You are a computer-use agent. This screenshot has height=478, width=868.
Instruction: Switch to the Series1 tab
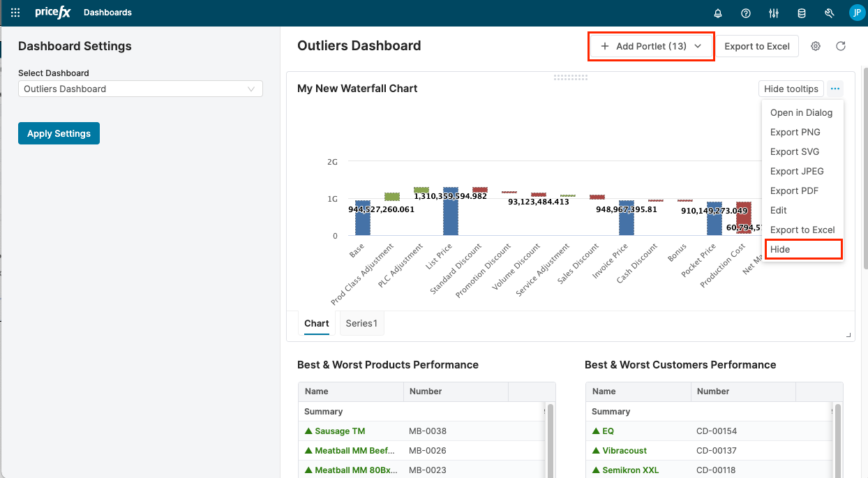(x=361, y=323)
